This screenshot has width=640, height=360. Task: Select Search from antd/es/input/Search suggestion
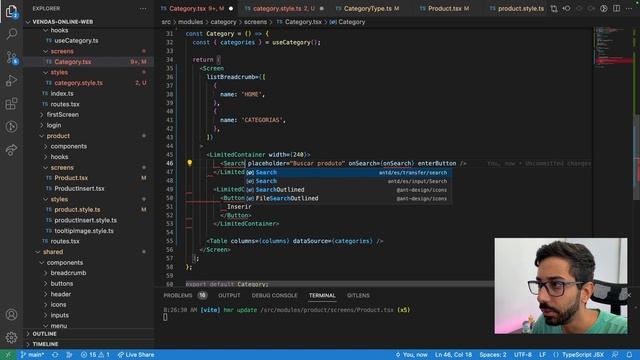tap(348, 181)
